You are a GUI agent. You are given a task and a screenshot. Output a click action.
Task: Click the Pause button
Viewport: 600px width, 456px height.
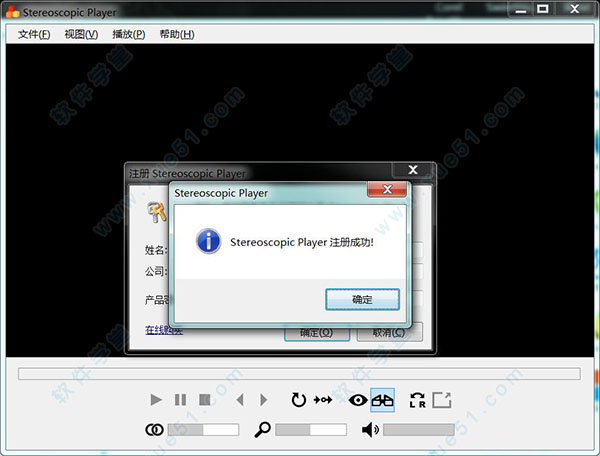(180, 400)
